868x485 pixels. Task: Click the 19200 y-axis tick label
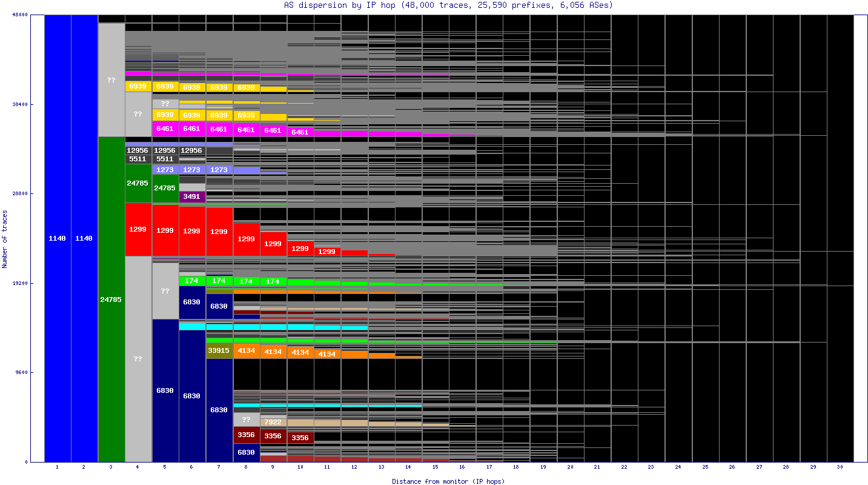(x=21, y=283)
